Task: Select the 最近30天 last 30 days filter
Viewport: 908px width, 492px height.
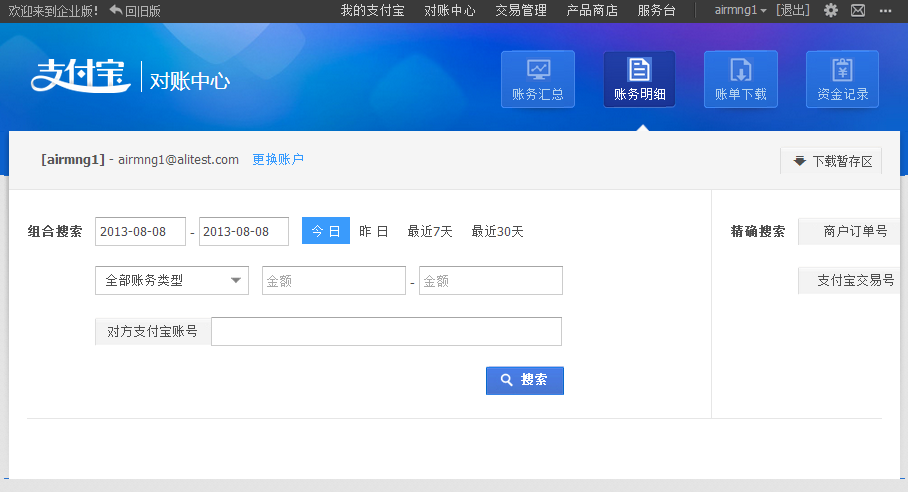Action: (x=497, y=232)
